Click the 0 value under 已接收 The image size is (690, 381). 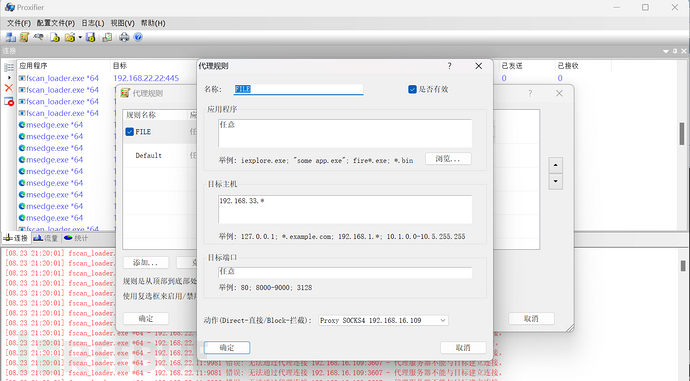click(560, 78)
